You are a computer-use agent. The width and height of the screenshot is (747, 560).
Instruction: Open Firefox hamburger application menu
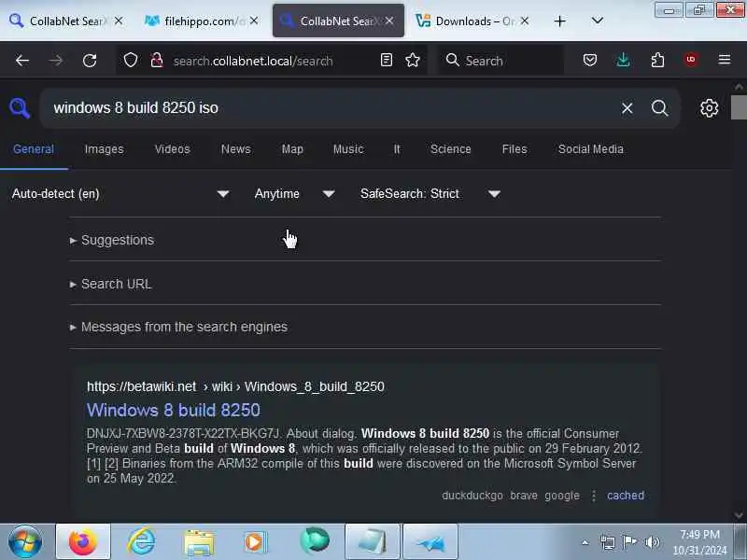(725, 60)
